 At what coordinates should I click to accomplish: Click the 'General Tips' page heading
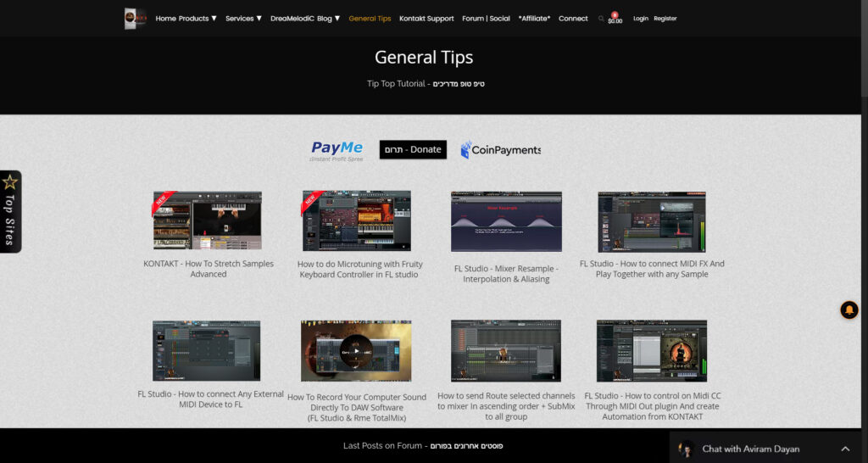[424, 57]
